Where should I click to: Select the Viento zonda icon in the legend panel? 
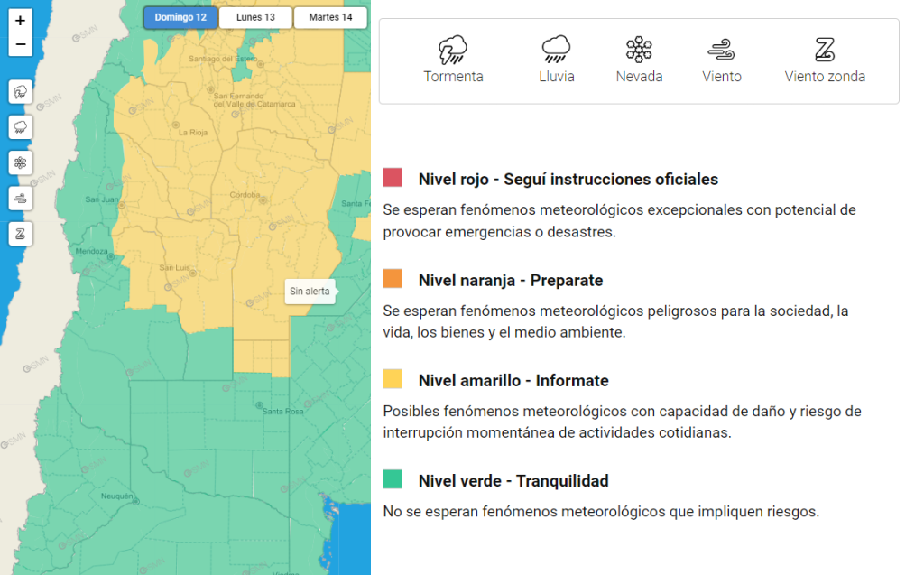tap(825, 50)
